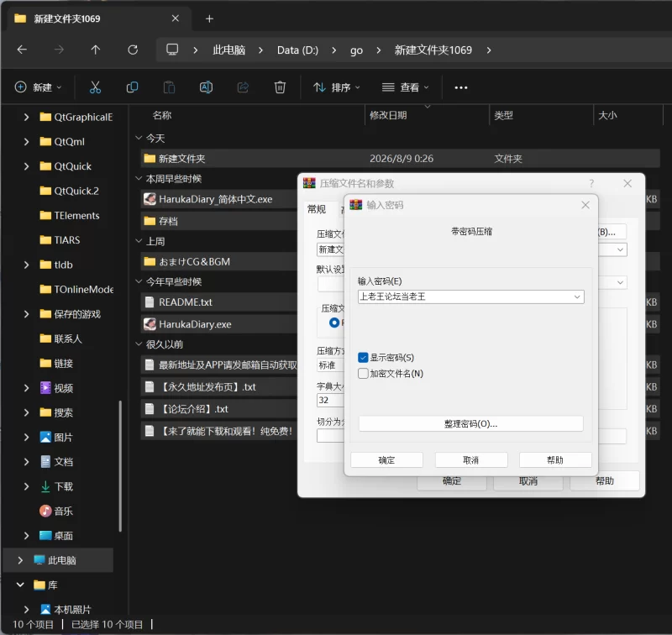
Task: Click the 图片 pictures icon in sidebar
Action: [45, 437]
